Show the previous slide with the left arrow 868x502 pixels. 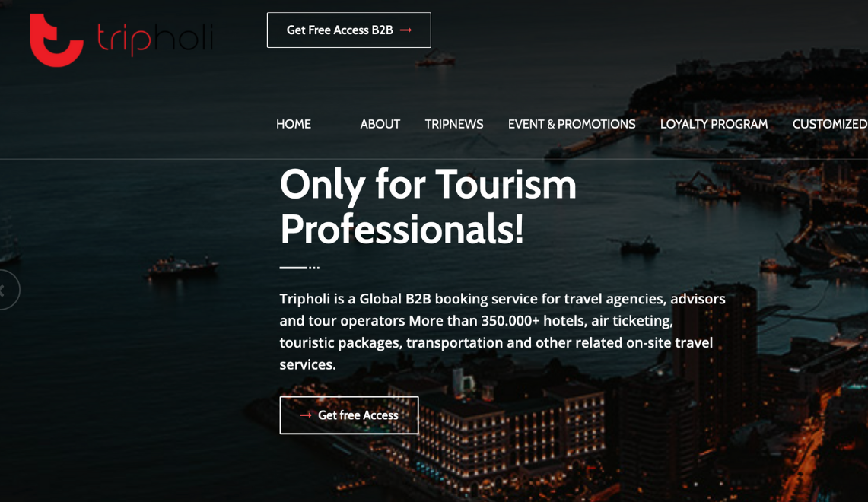click(x=5, y=290)
